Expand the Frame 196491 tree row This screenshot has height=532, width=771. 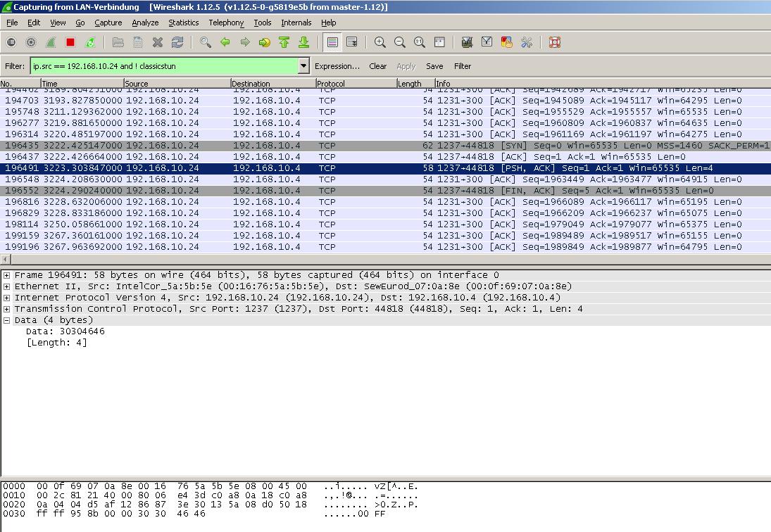click(7, 275)
